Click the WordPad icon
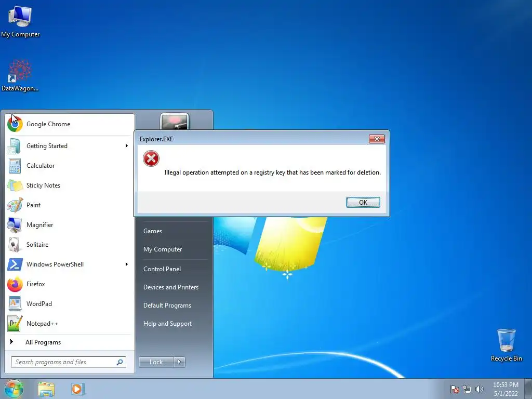 15,304
